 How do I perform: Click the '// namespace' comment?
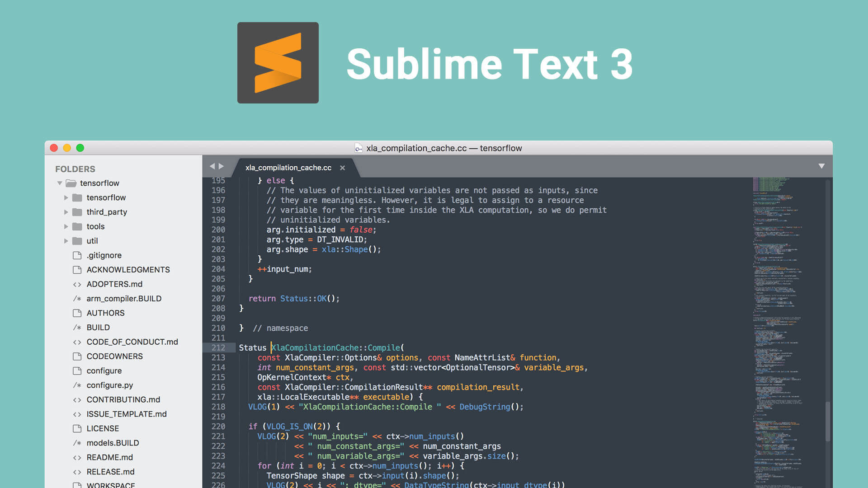[280, 328]
